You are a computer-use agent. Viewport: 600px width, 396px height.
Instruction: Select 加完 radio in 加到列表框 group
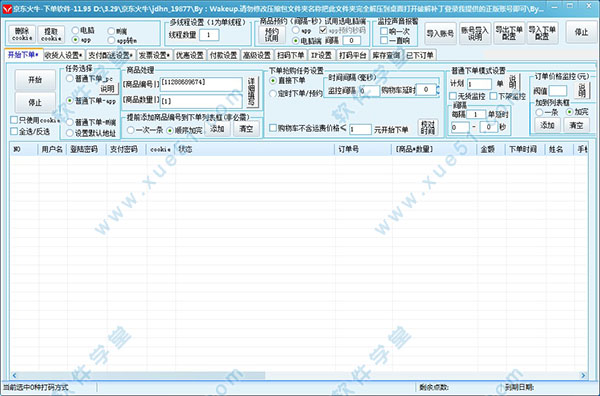coord(569,112)
